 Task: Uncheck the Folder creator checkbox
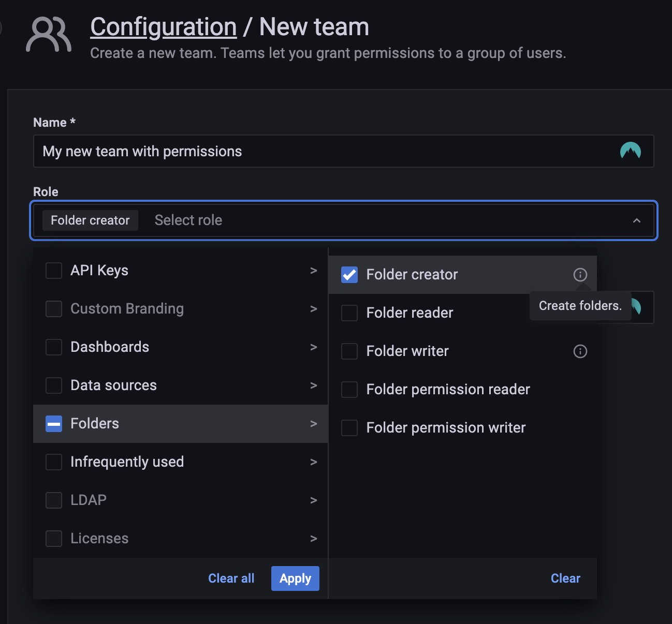click(x=349, y=275)
